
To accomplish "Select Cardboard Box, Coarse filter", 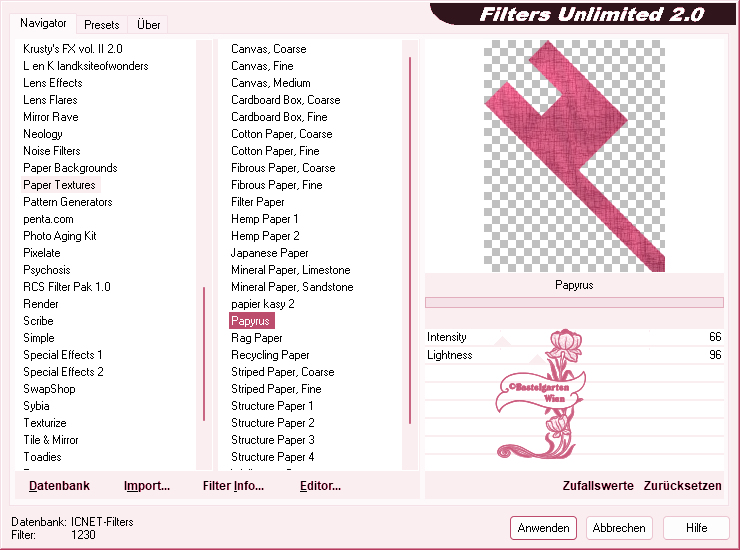I will coord(286,100).
